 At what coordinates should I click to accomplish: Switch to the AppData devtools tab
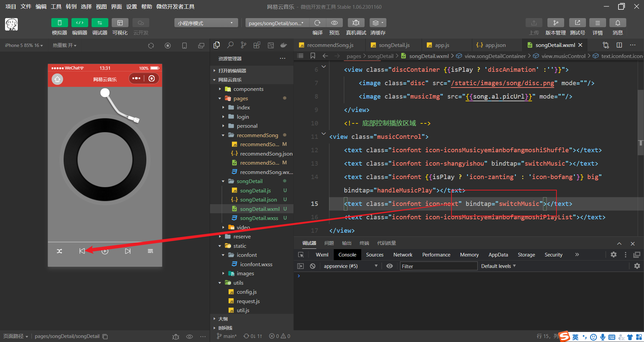click(x=498, y=255)
